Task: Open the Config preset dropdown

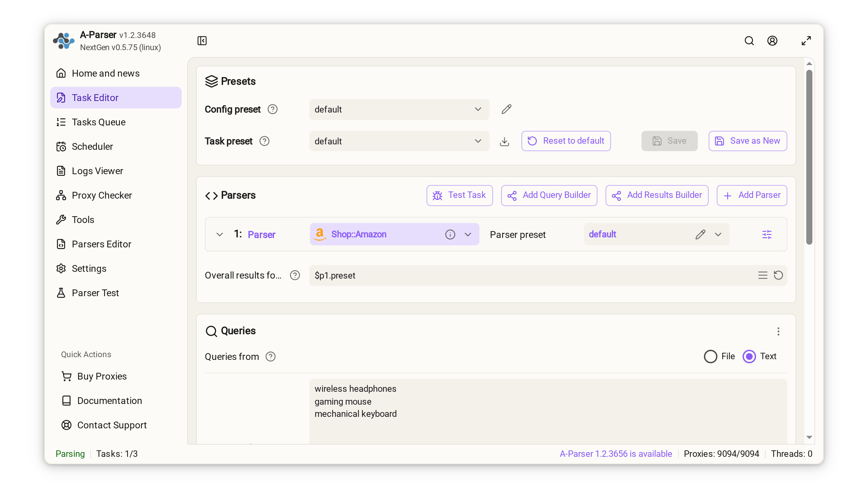Action: click(x=399, y=109)
